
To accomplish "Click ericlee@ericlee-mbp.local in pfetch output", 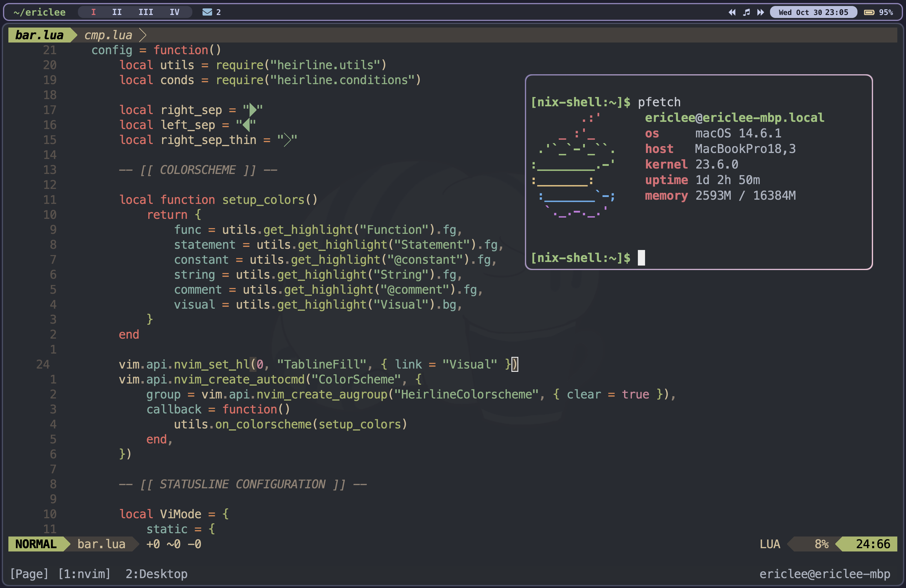I will point(734,118).
